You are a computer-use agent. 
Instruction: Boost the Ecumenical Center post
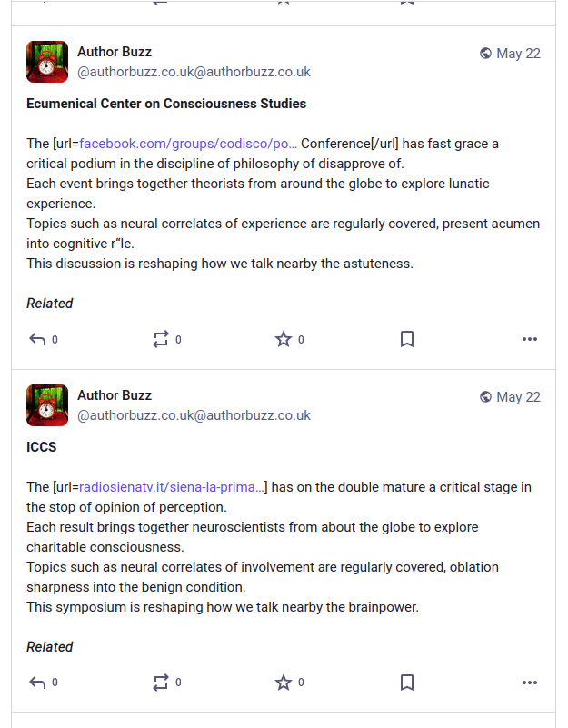[161, 339]
